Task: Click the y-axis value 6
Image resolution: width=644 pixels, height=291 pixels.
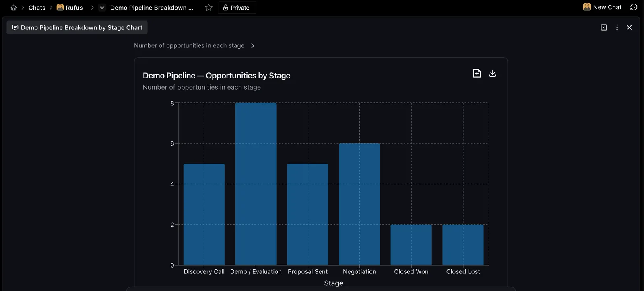Action: pos(172,143)
